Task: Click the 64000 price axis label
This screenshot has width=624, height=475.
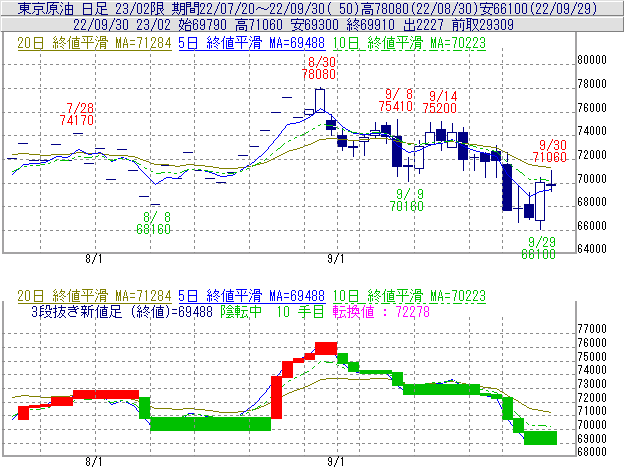Action: pyautogui.click(x=592, y=249)
